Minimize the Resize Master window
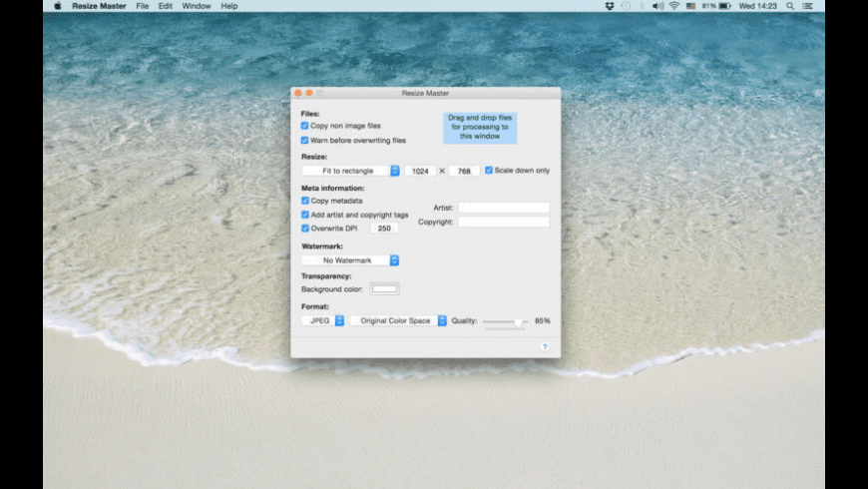The height and width of the screenshot is (489, 868). (x=309, y=93)
